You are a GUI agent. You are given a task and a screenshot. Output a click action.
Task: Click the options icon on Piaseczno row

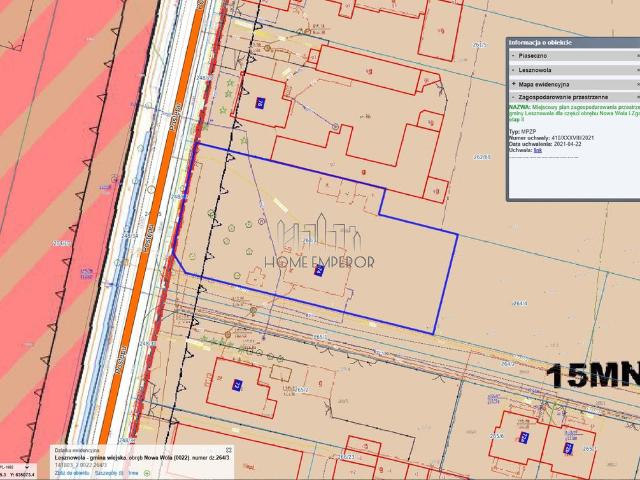tap(637, 56)
